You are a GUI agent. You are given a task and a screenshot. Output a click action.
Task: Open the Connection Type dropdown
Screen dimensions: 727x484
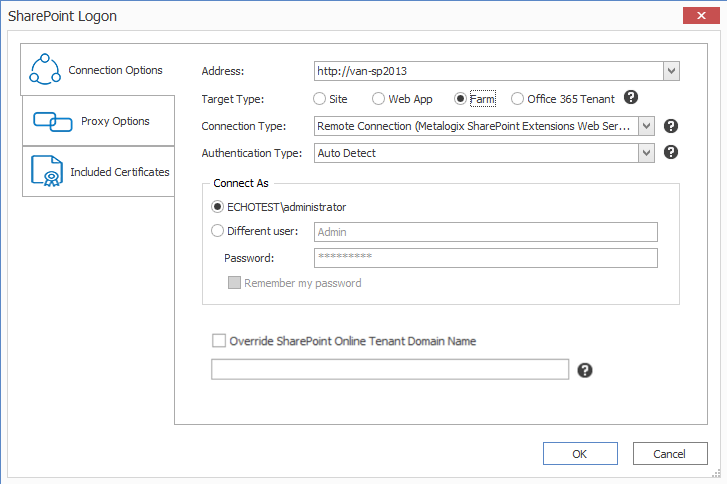click(x=646, y=126)
